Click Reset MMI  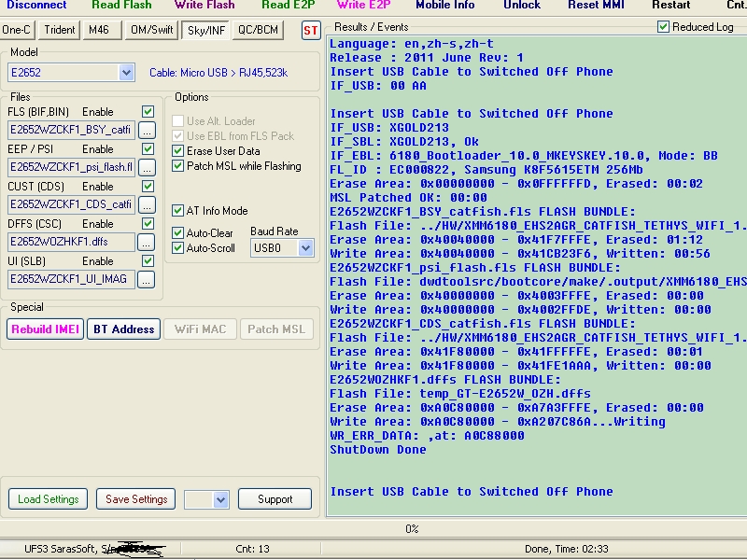[x=596, y=6]
